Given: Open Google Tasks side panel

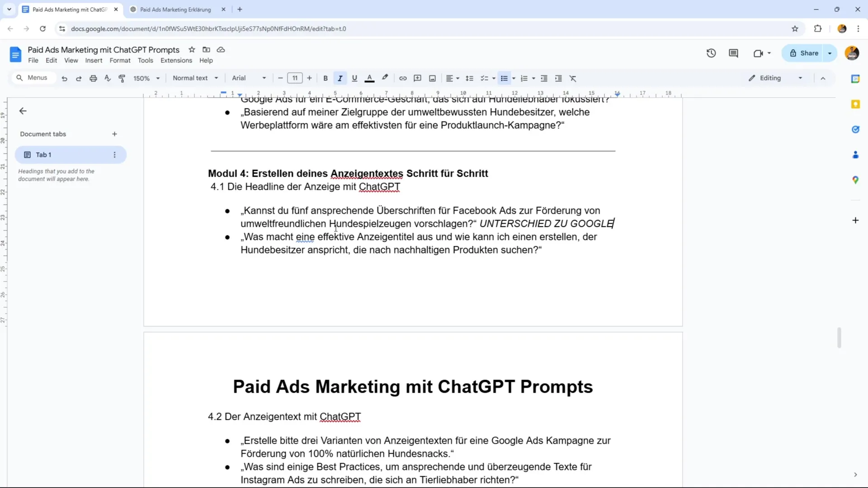Looking at the screenshot, I should coord(855,130).
